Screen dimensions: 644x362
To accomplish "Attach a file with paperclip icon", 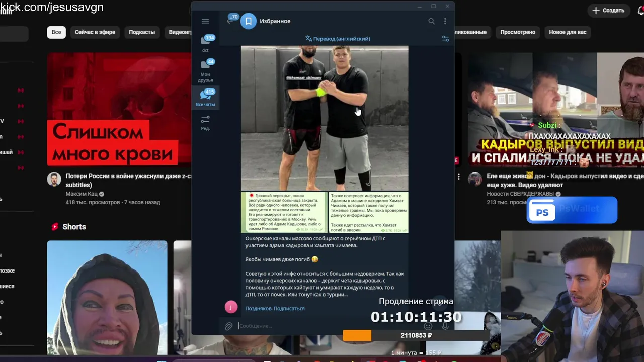I will 228,326.
